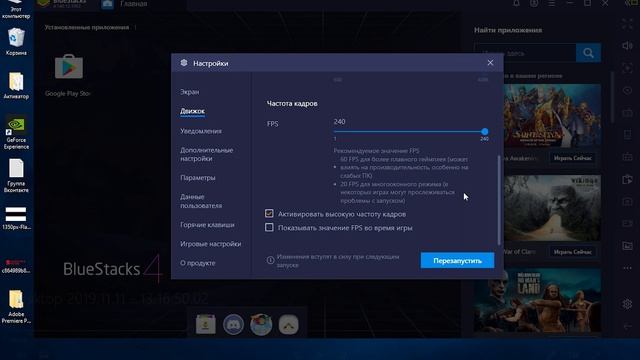Open GeForce Experience desktop shortcut

point(16,134)
